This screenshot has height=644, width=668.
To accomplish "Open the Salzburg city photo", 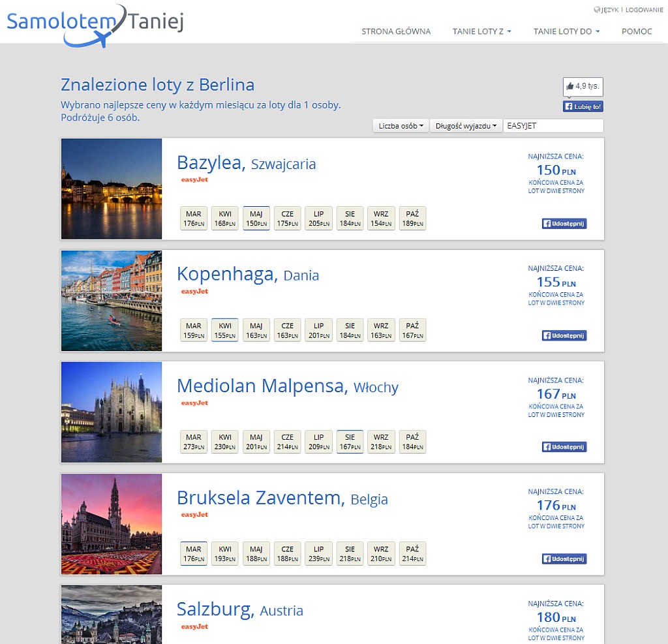I will 112,615.
